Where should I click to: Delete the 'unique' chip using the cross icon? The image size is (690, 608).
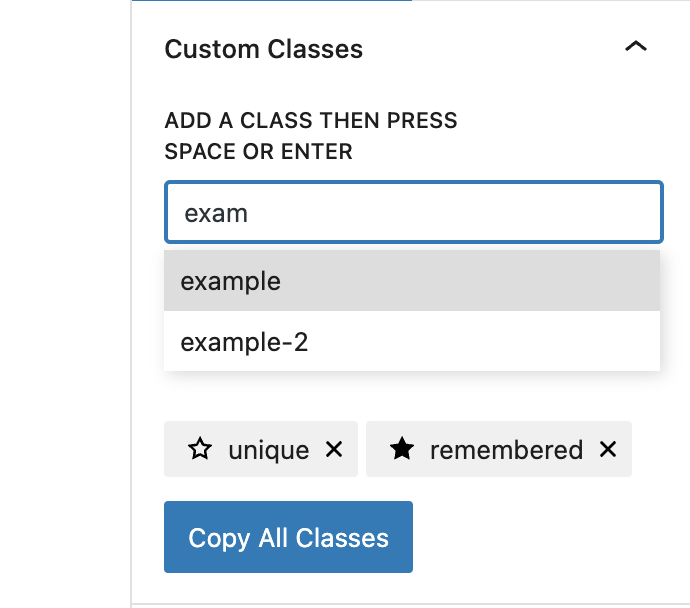[334, 450]
